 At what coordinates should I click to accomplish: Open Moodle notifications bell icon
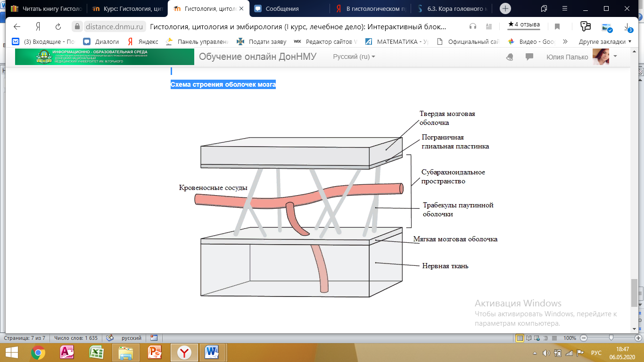(x=510, y=57)
